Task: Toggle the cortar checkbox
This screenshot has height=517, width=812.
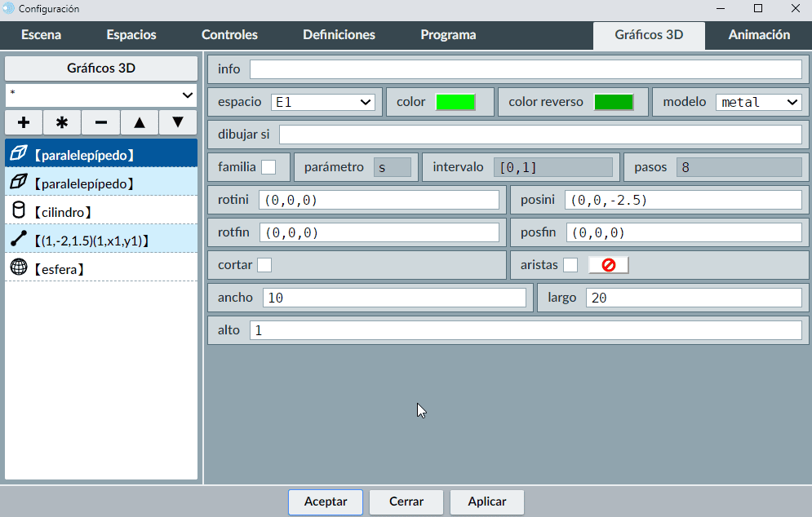Action: 264,265
